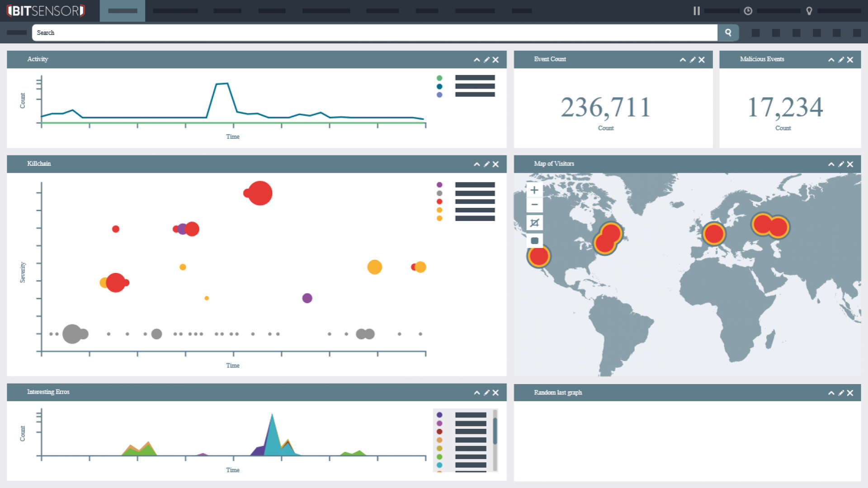Toggle the red series in Killchain legend
Screen dimensions: 868x488
[x=439, y=202]
